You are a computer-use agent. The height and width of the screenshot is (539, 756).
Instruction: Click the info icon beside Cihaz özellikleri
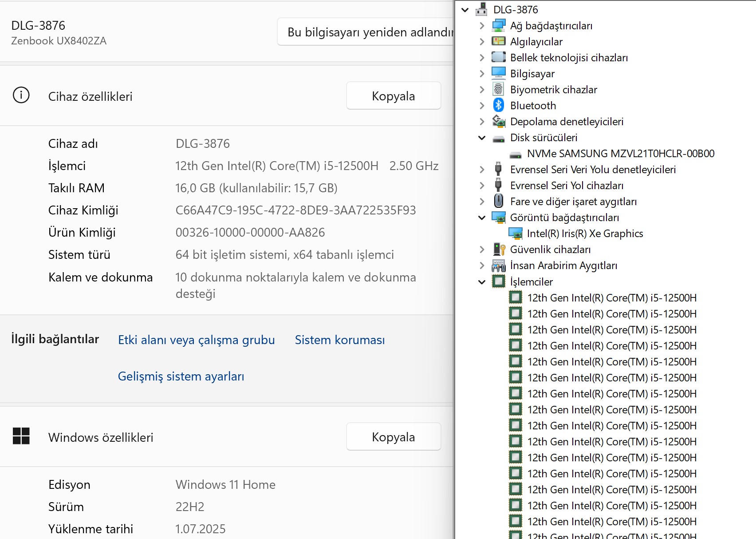point(21,95)
